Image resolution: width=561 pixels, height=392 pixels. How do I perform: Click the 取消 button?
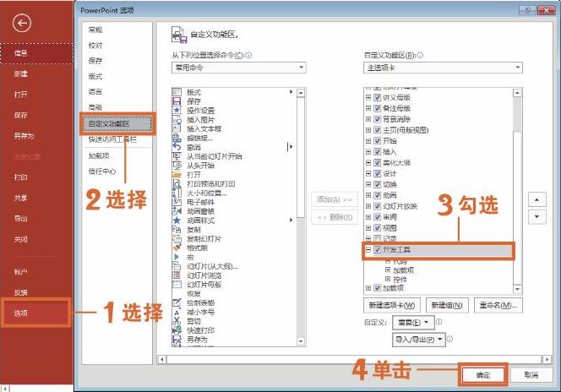(531, 375)
